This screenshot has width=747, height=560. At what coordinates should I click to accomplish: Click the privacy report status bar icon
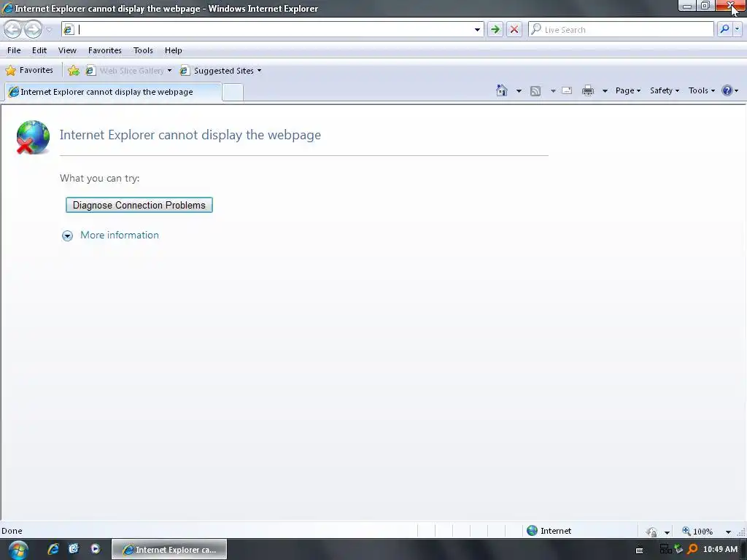651,532
